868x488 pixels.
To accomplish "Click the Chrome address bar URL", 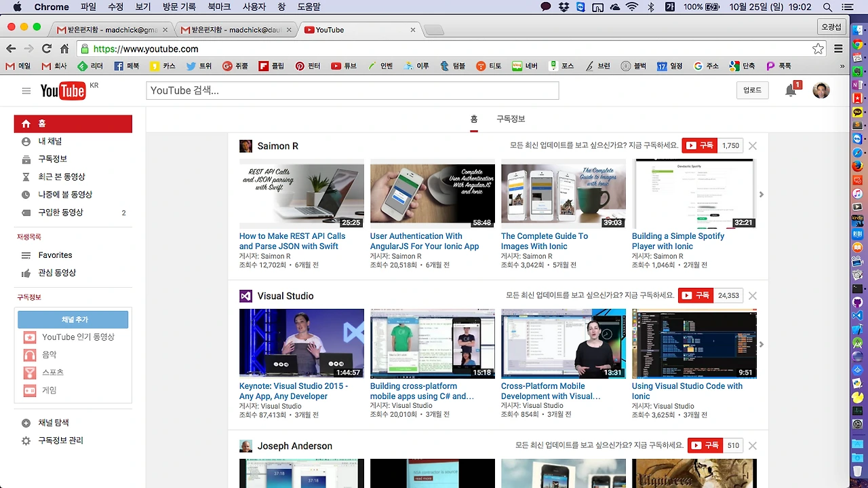I will click(x=146, y=49).
